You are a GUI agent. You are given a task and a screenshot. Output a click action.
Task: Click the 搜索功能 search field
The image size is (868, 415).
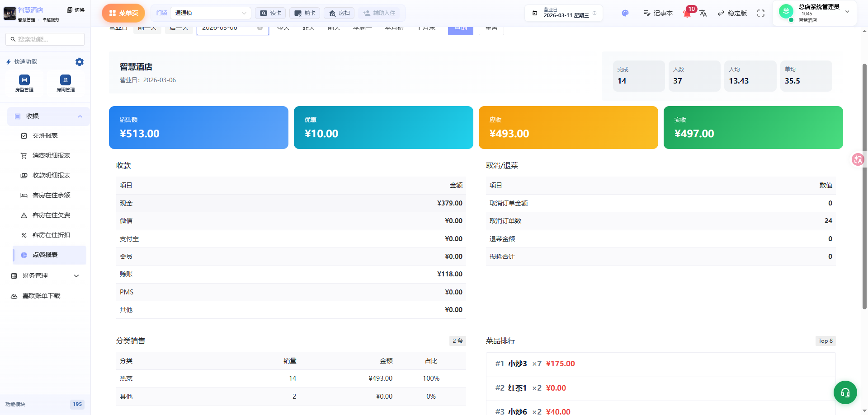tap(45, 39)
